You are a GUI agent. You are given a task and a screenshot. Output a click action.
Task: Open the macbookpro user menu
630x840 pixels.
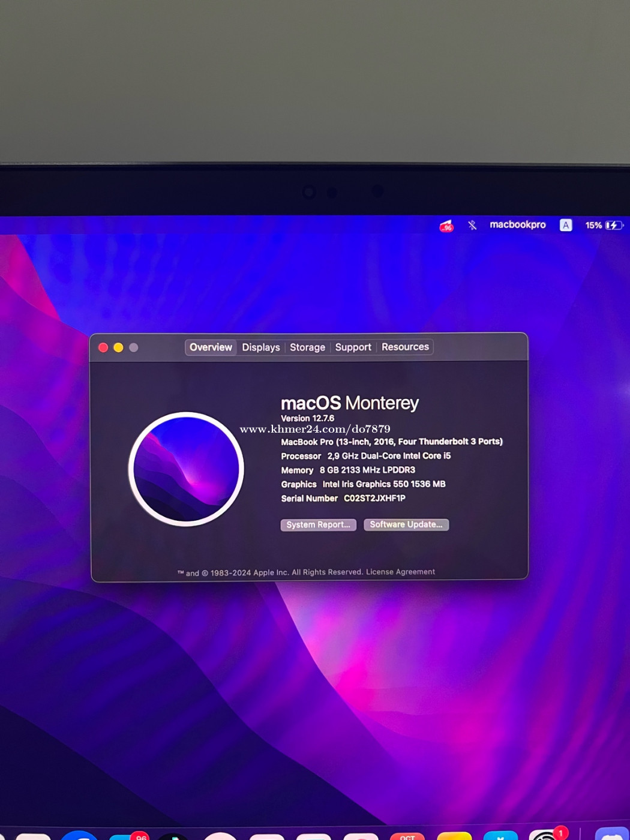(517, 225)
